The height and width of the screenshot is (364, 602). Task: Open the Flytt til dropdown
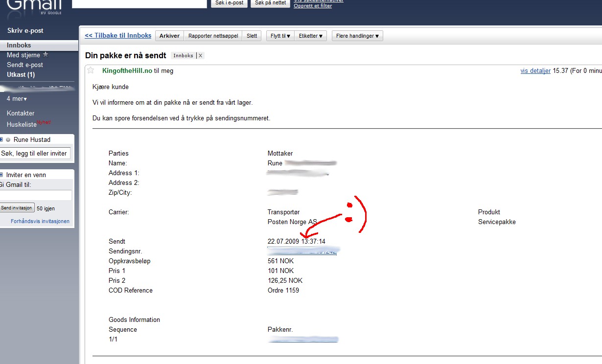pos(280,36)
